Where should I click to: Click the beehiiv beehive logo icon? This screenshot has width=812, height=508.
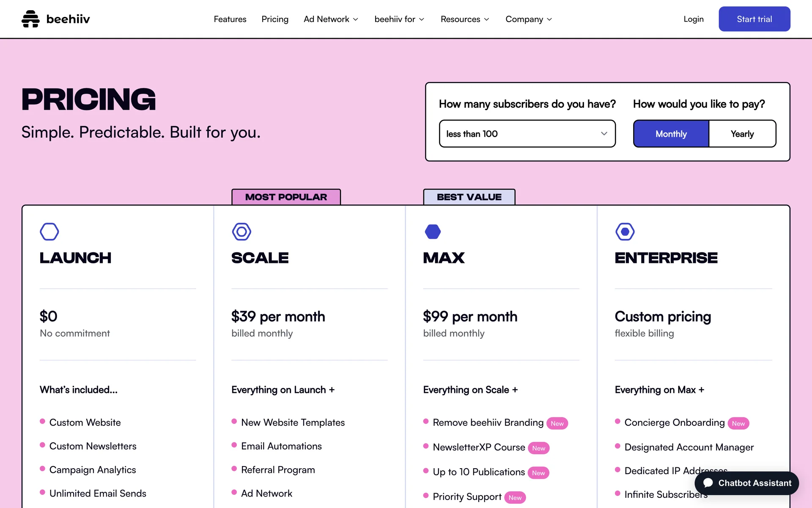[x=30, y=19]
